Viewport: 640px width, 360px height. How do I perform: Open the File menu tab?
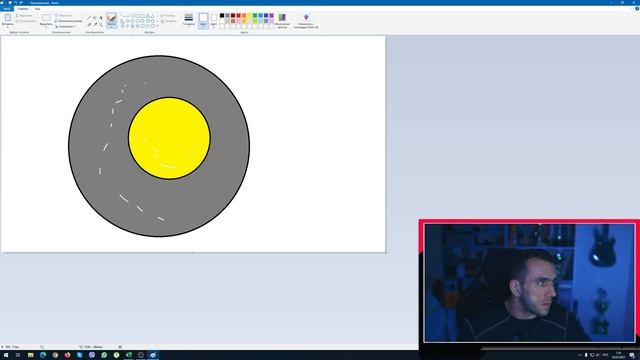[x=7, y=9]
